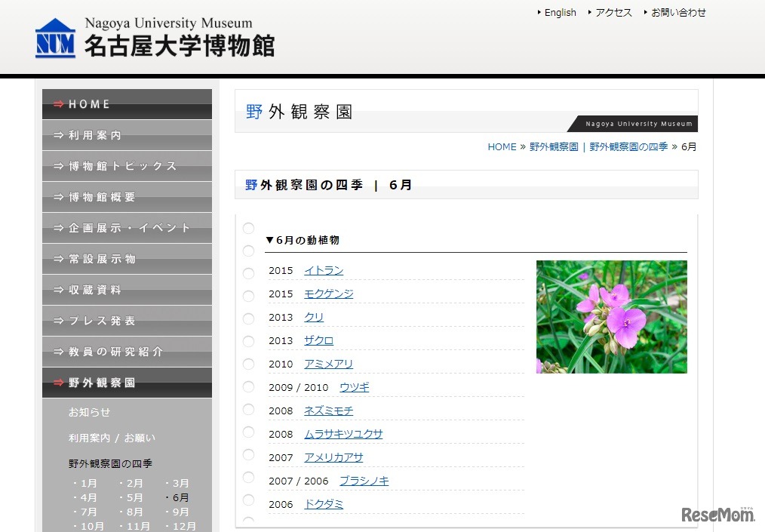Open the ムラサキツユクサ plant link
The height and width of the screenshot is (532, 765).
coord(343,434)
